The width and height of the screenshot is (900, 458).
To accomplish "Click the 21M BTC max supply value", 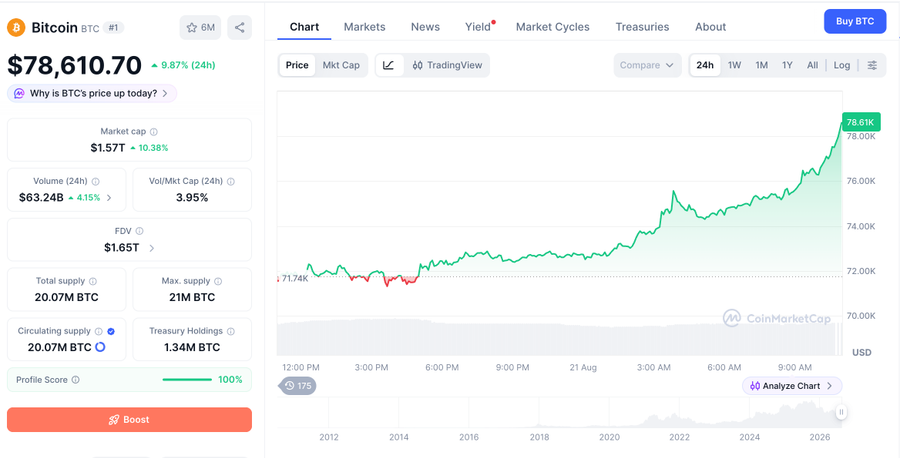I will coord(192,297).
